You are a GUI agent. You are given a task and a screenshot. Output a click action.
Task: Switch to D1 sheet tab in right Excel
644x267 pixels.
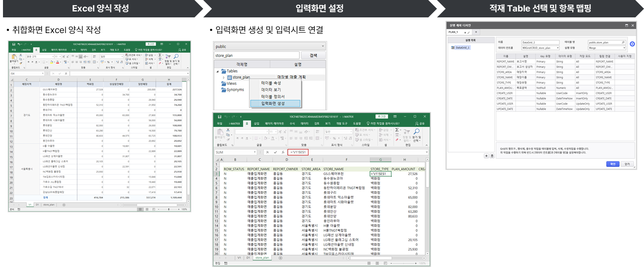[x=249, y=258]
